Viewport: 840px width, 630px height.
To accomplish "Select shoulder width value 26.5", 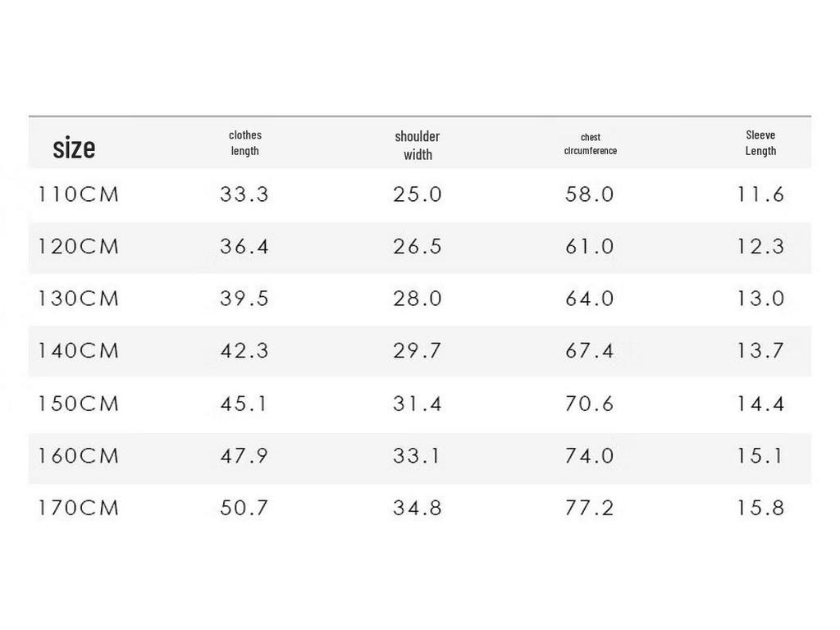I will 418,246.
